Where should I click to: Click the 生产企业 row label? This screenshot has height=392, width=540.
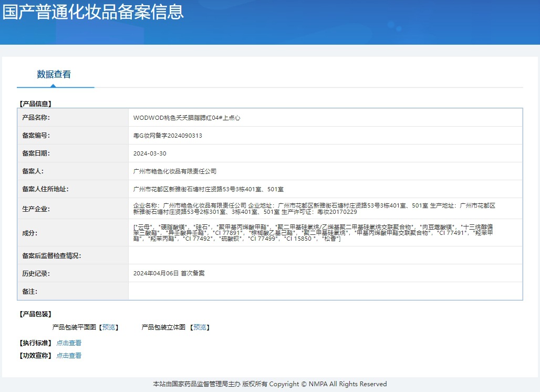click(x=36, y=209)
